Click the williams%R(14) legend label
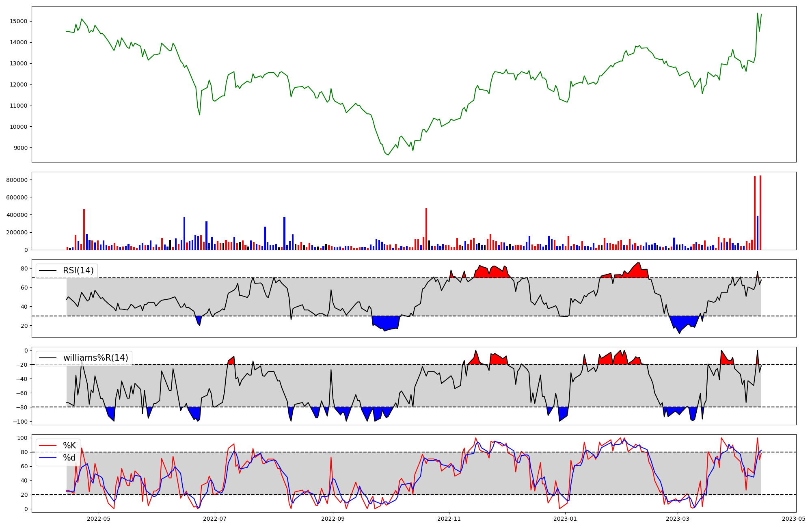This screenshot has width=812, height=528. pyautogui.click(x=95, y=358)
